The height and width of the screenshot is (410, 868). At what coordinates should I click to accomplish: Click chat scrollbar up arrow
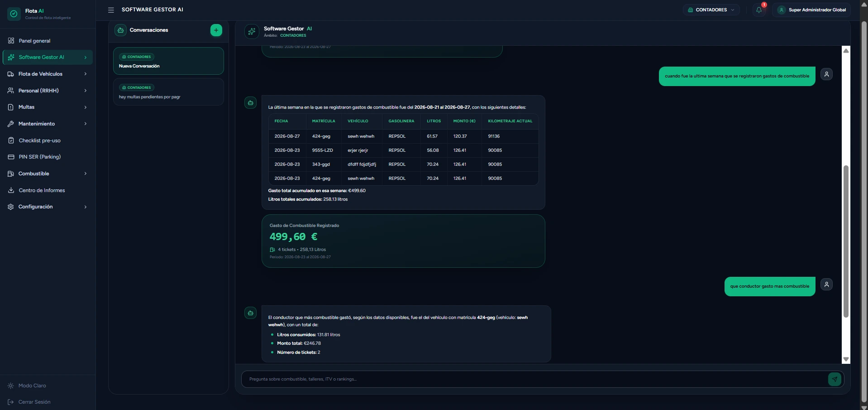[x=846, y=51]
